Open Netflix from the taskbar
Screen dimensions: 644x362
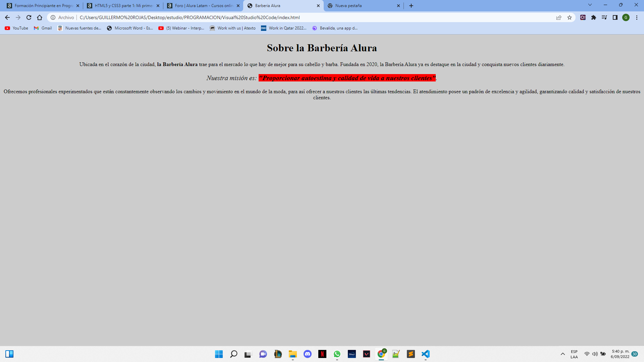point(322,354)
